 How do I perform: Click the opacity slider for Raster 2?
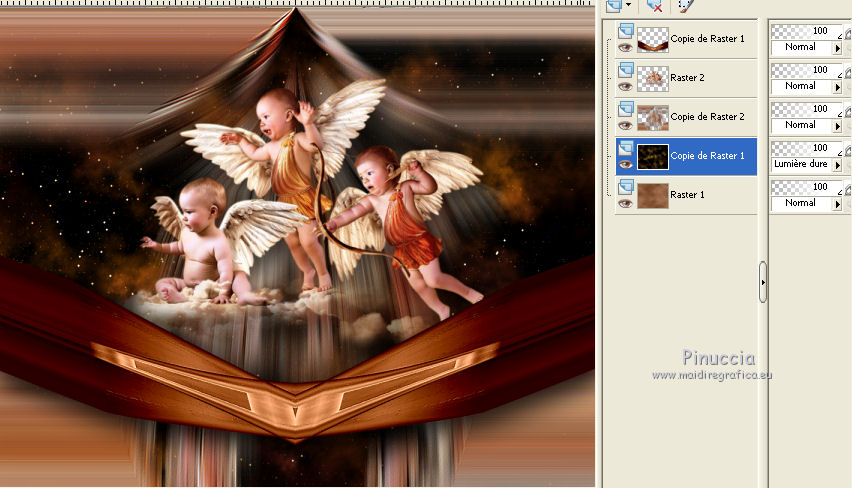point(806,71)
